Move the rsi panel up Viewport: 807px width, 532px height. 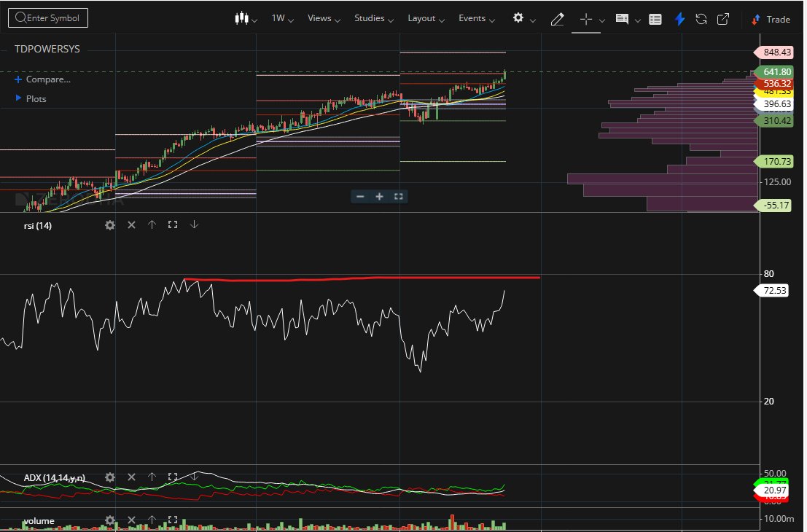[152, 225]
